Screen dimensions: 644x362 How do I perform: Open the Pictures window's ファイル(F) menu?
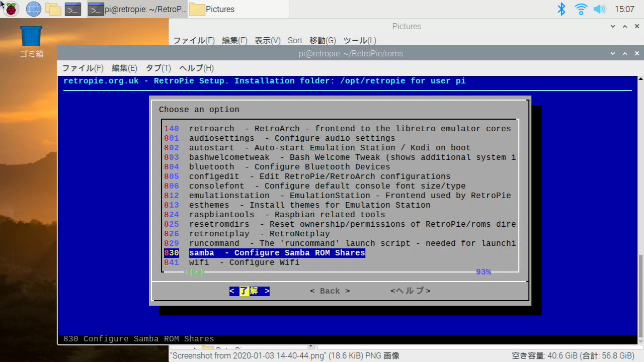coord(194,40)
